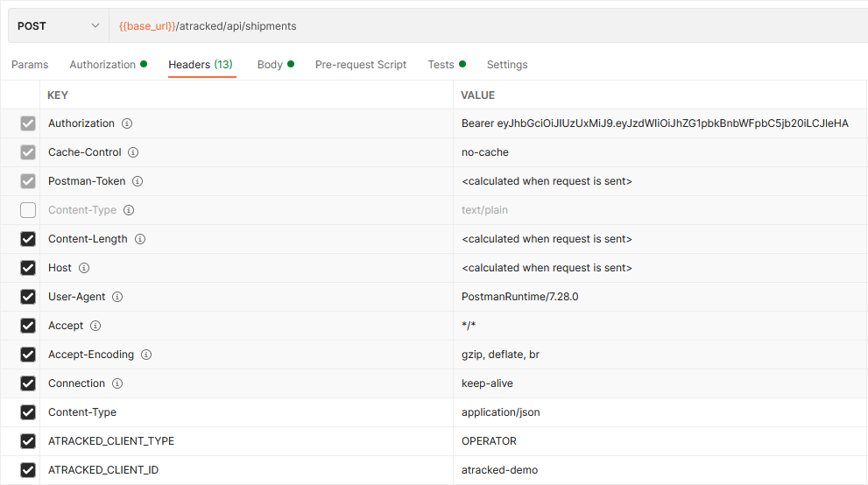
Task: Switch to the Params tab
Action: coord(30,65)
